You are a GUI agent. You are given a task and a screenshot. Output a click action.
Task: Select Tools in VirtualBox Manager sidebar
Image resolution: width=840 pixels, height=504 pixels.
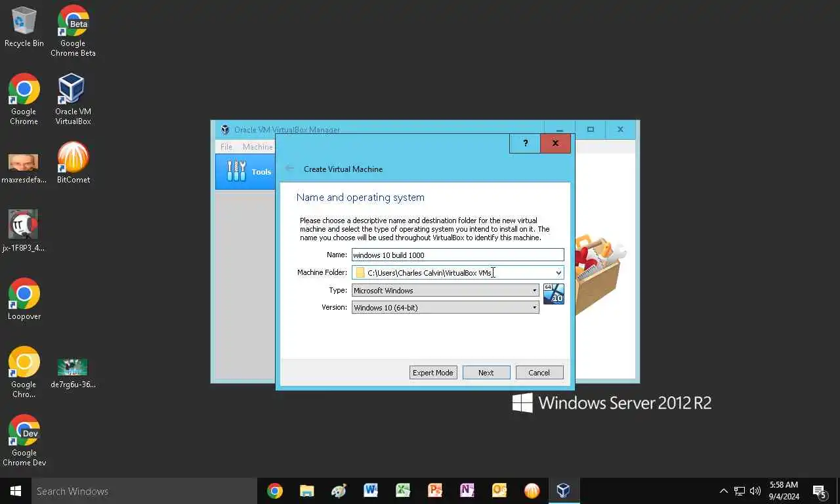(245, 172)
